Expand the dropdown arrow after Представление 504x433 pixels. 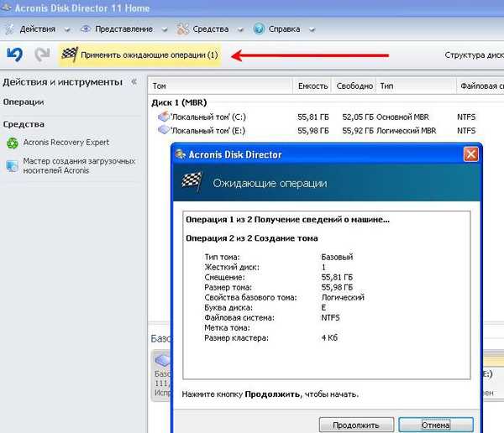[x=165, y=30]
